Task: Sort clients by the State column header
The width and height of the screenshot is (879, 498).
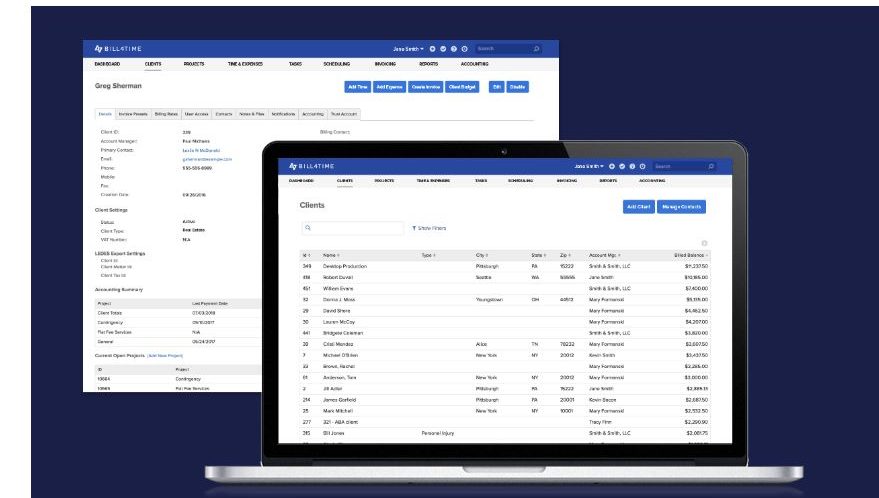Action: click(x=538, y=255)
